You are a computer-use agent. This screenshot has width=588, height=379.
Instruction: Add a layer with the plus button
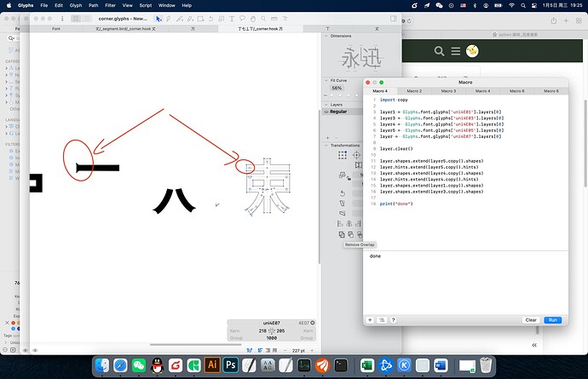click(x=327, y=138)
